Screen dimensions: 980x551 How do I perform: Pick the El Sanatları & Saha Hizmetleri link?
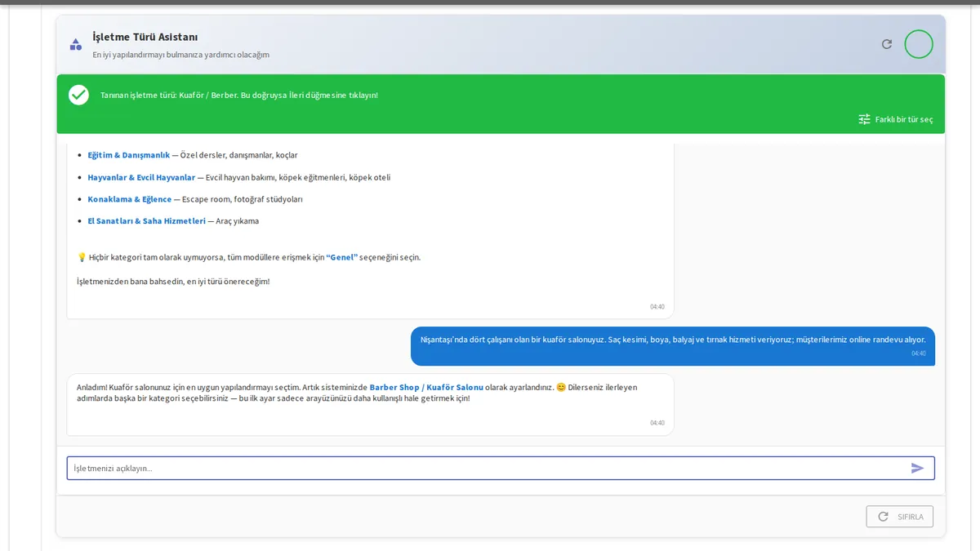coord(147,221)
